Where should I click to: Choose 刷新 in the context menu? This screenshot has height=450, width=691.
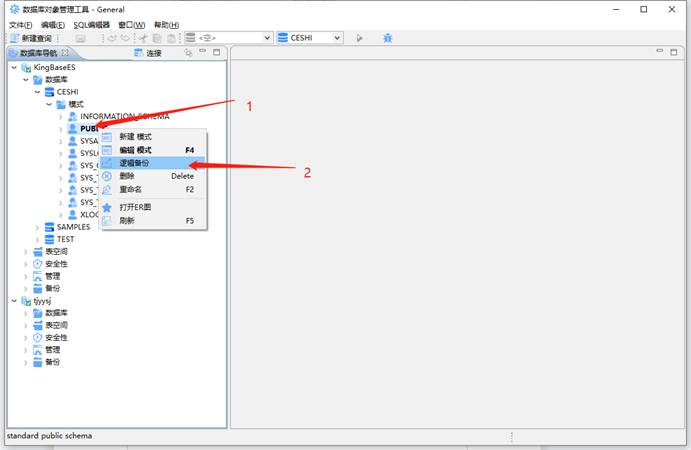click(x=153, y=220)
